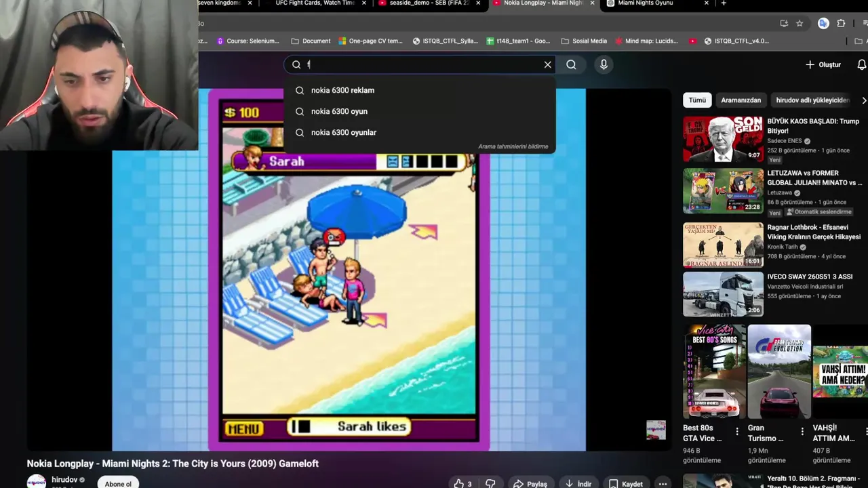Expand filter chips with right arrow
This screenshot has height=488, width=868.
point(863,100)
